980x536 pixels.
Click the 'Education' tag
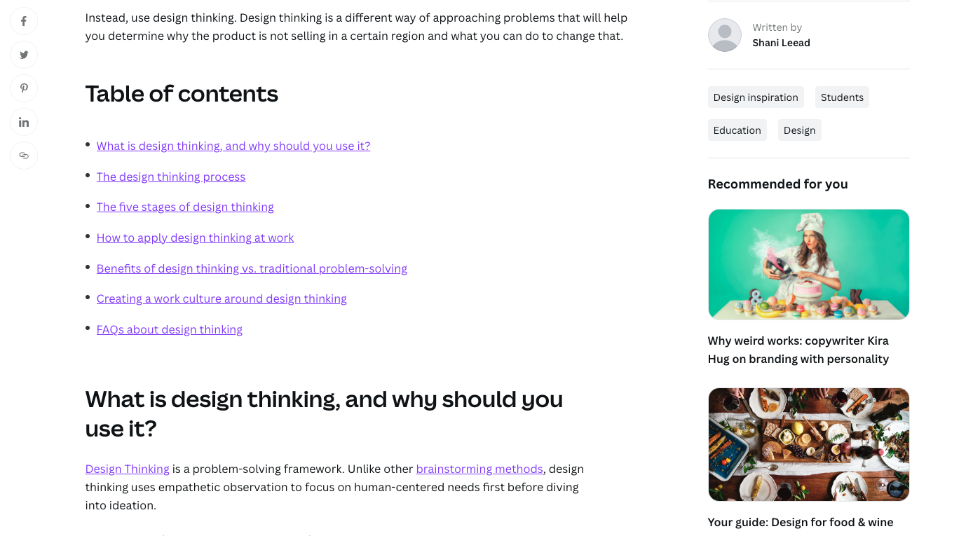tap(737, 130)
